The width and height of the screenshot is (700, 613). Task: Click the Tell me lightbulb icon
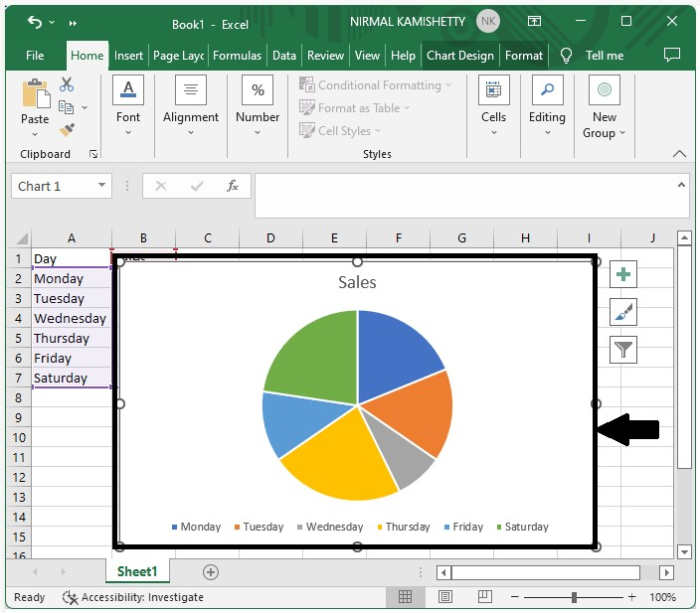point(566,56)
